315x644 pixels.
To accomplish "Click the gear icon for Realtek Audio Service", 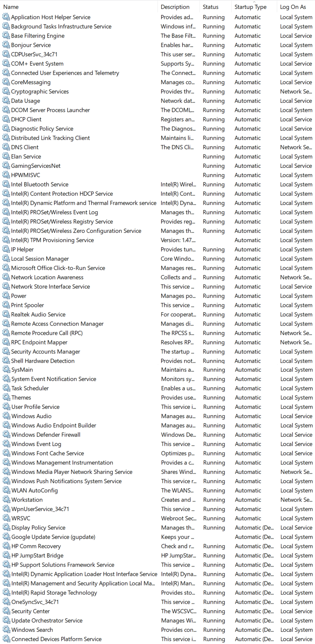I will 6,314.
